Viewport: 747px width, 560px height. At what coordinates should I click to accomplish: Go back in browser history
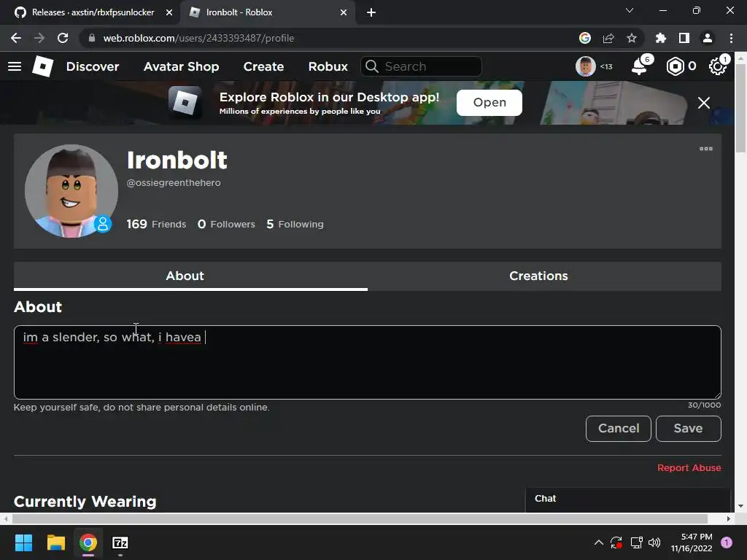tap(16, 38)
